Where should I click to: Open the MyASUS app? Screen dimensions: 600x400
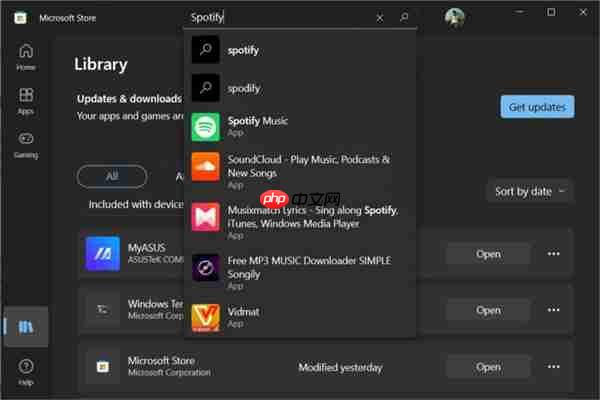click(x=488, y=254)
